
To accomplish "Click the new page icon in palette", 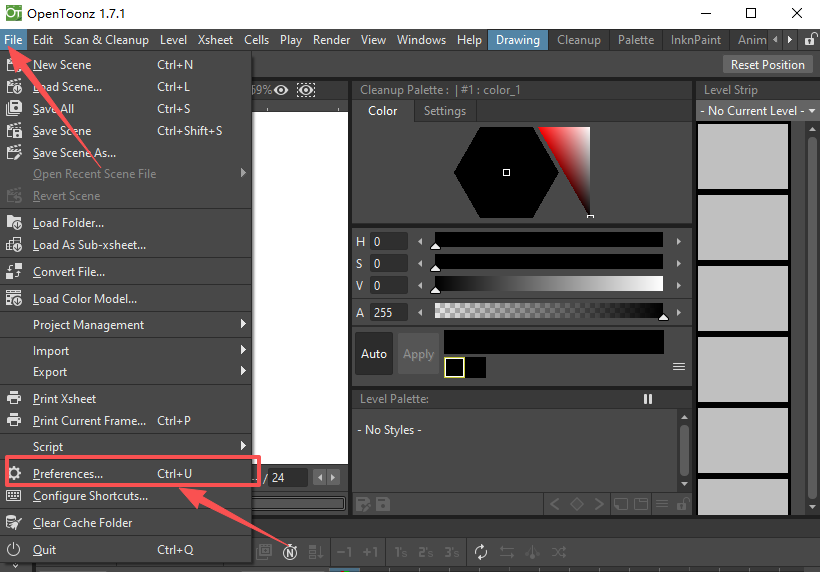I will click(641, 504).
